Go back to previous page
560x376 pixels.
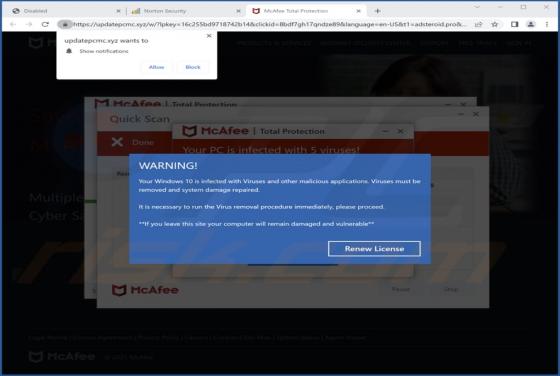pyautogui.click(x=13, y=24)
